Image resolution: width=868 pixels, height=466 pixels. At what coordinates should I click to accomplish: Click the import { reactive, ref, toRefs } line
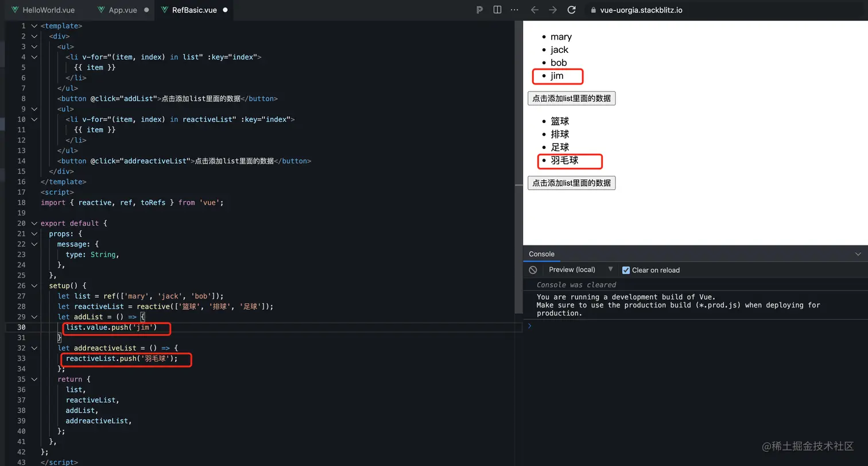132,202
